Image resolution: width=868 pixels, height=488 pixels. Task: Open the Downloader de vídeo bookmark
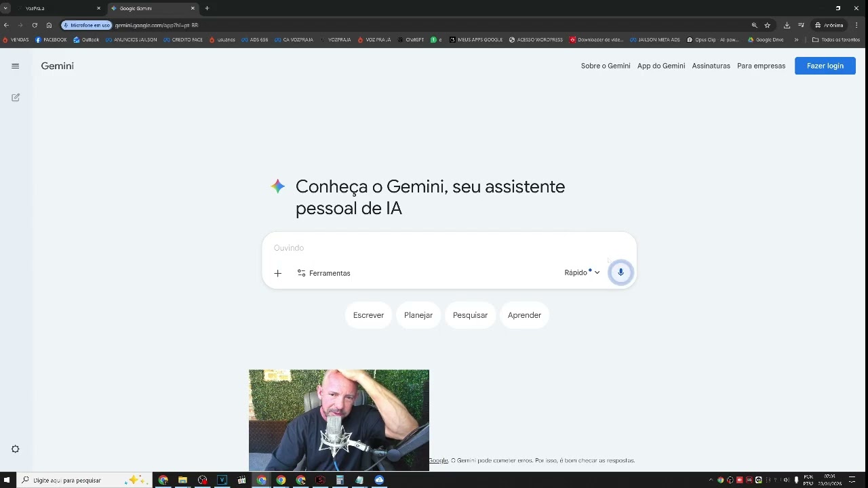(597, 40)
